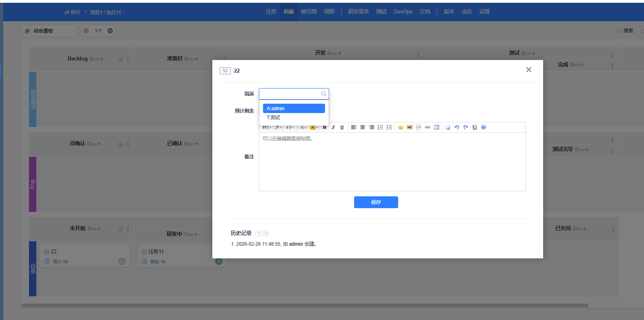Open the editor help icon

pos(484,127)
